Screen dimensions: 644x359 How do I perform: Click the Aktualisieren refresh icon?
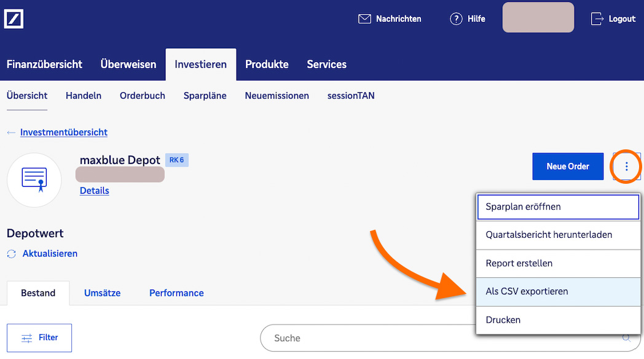click(12, 254)
